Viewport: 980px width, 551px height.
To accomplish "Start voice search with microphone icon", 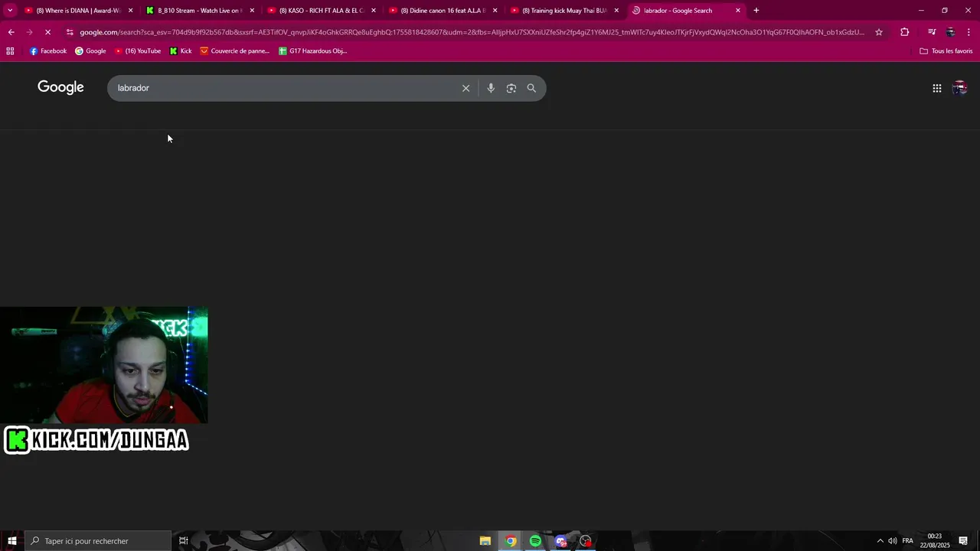I will click(491, 88).
